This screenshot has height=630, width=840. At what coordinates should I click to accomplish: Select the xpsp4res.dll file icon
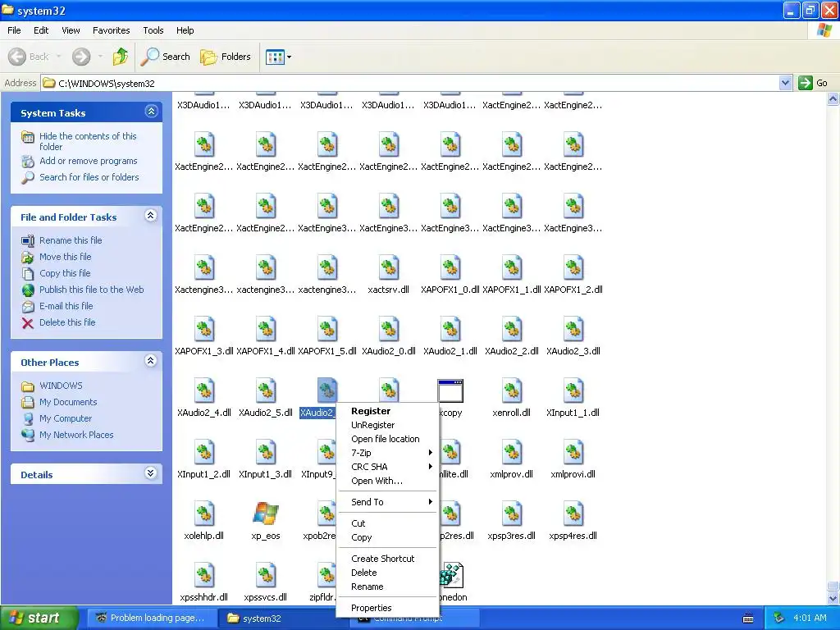(x=573, y=514)
